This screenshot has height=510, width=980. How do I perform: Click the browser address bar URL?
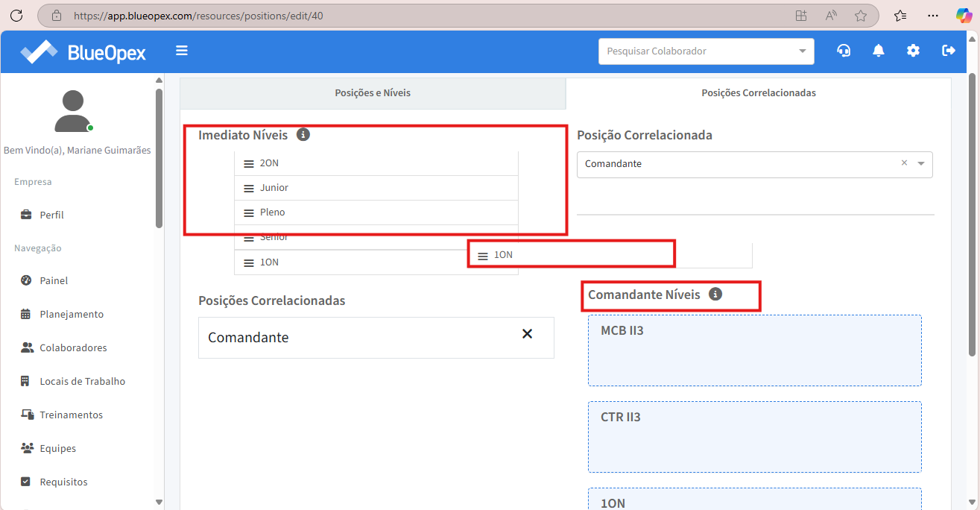[198, 16]
